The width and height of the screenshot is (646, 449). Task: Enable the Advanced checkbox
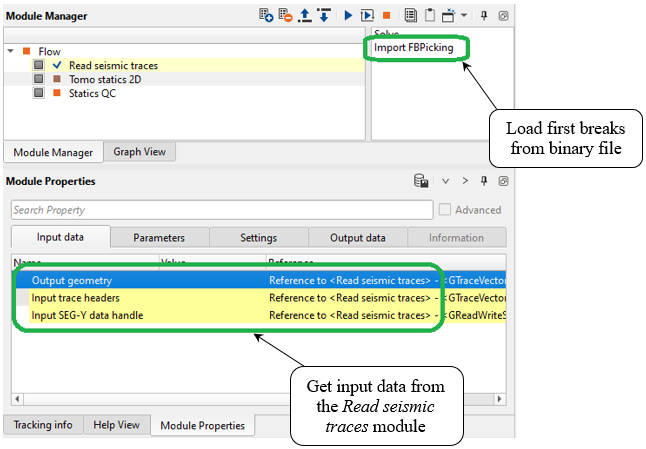(445, 210)
